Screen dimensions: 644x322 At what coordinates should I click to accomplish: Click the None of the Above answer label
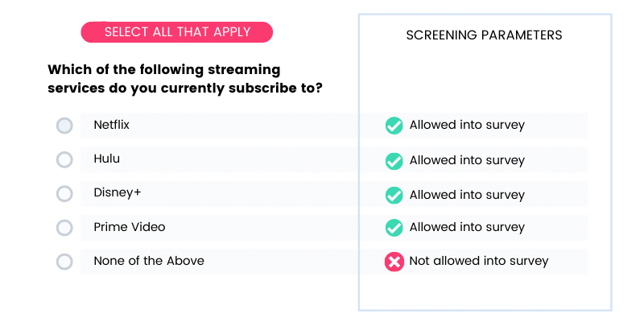coord(149,261)
